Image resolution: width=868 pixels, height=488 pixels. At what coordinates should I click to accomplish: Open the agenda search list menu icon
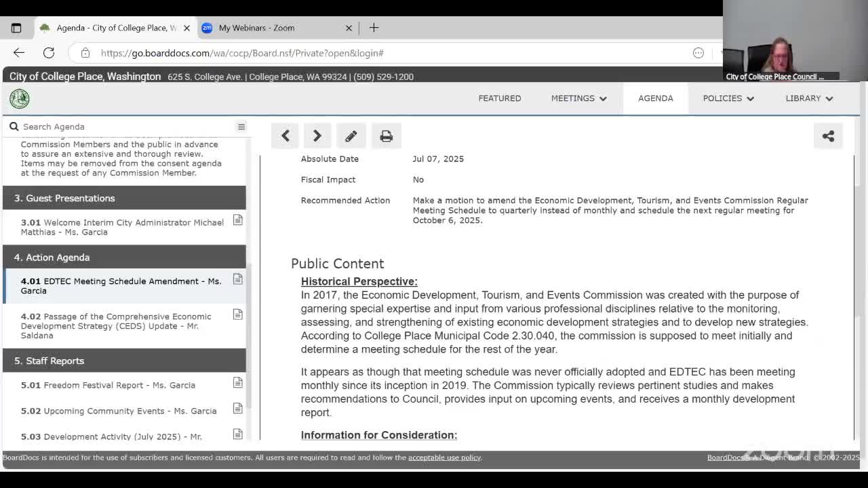pos(241,127)
